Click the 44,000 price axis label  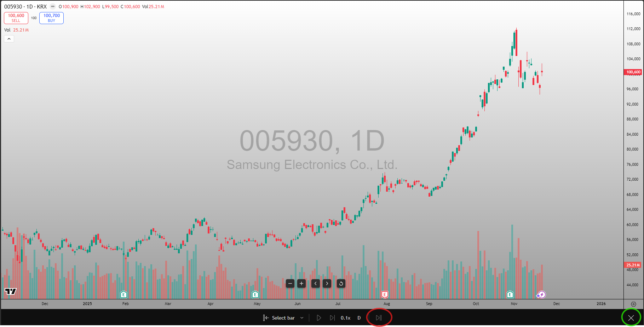point(632,285)
